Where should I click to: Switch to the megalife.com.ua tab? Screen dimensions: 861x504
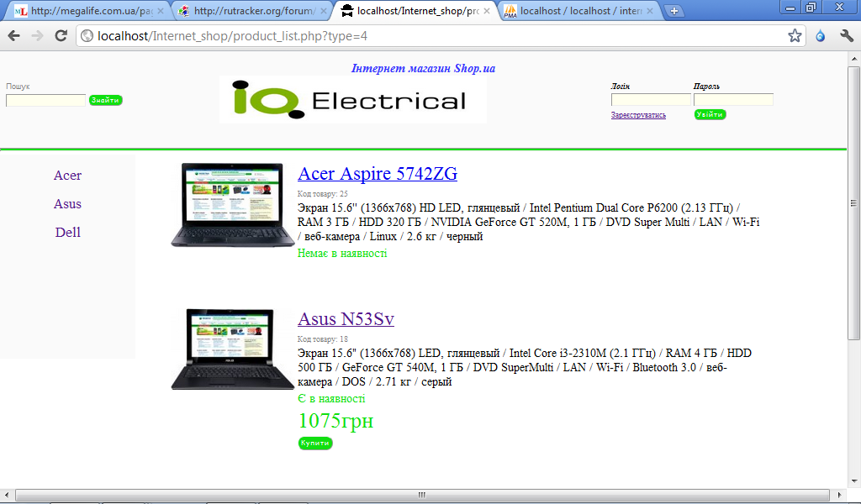coord(89,11)
